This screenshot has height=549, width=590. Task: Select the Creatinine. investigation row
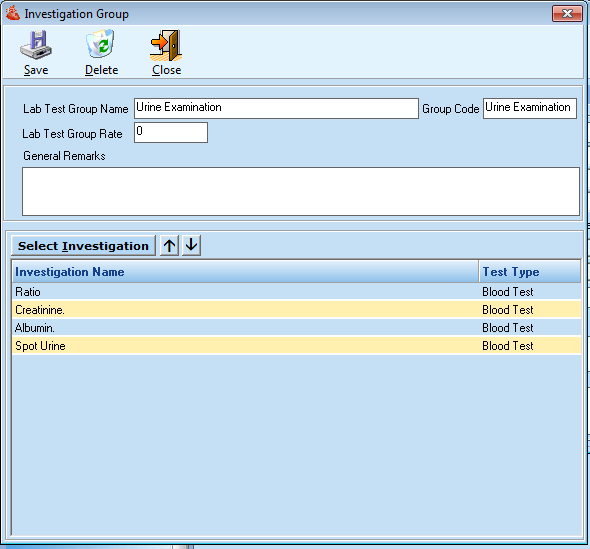coord(297,310)
